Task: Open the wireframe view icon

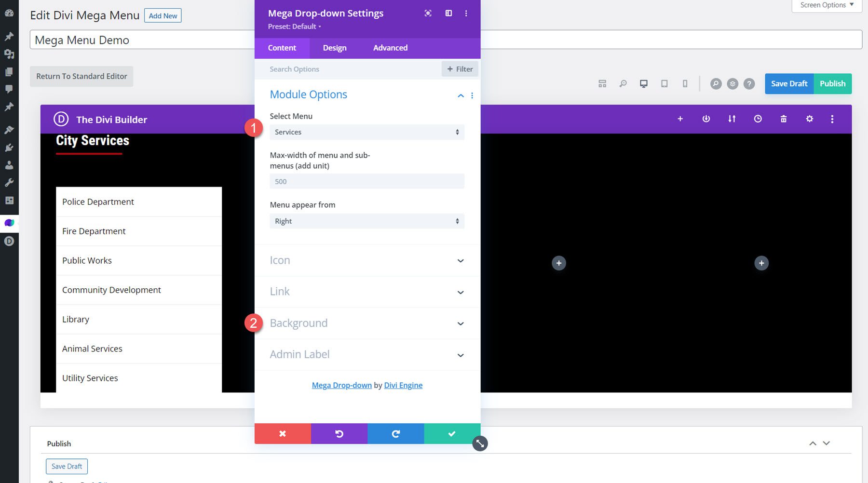Action: click(602, 83)
